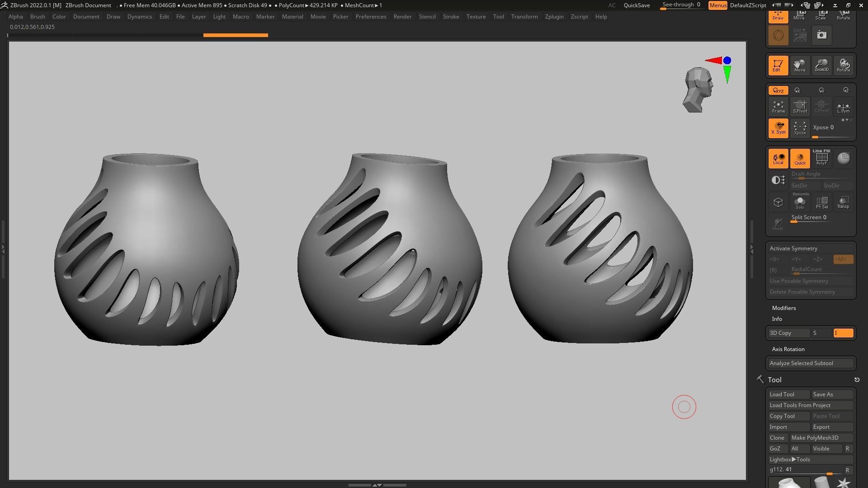Open the Render menu
Image resolution: width=868 pixels, height=488 pixels.
coord(402,17)
